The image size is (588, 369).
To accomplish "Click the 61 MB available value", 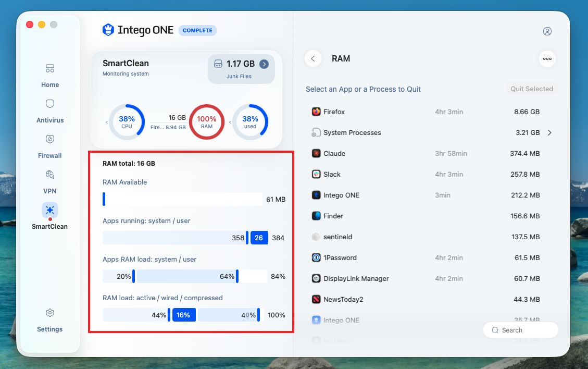I will coord(276,200).
